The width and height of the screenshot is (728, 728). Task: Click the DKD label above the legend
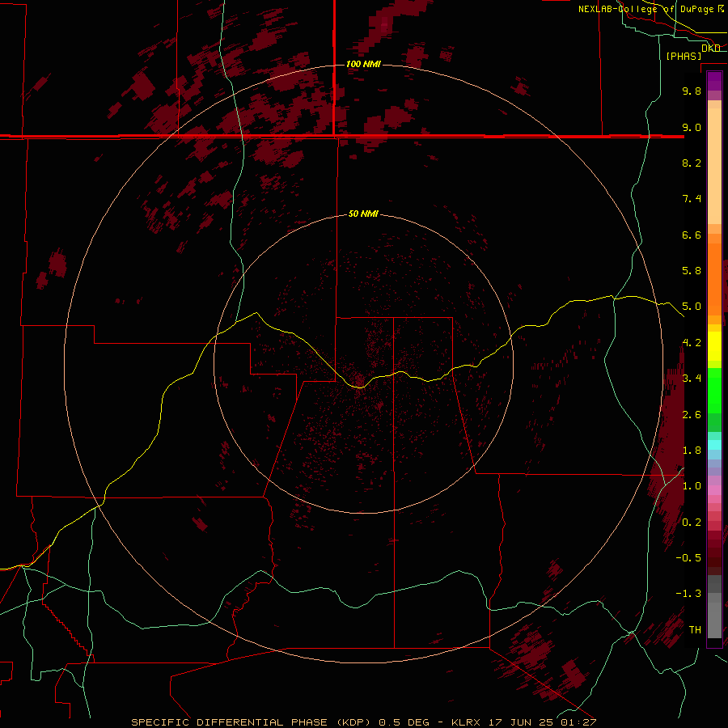coord(711,48)
